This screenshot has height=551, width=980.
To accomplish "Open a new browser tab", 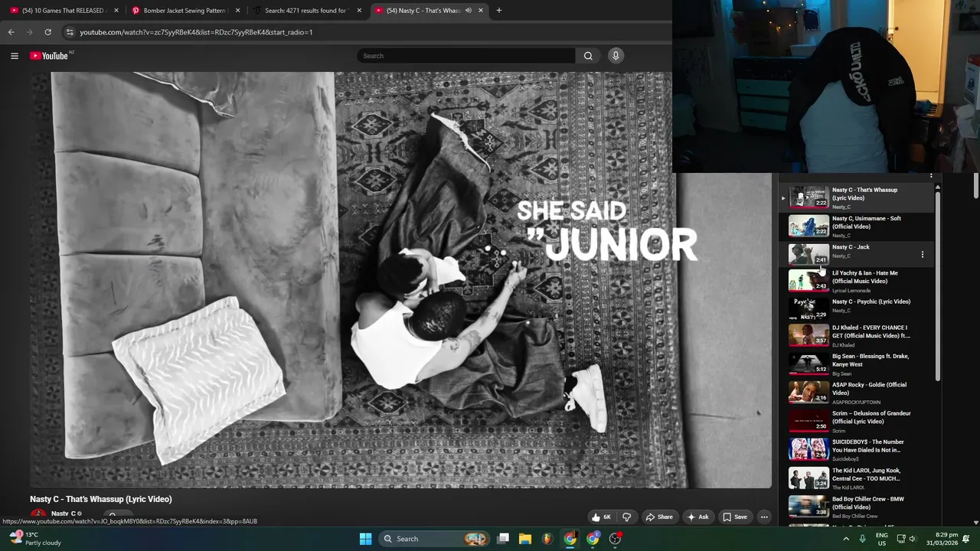I will 498,11.
